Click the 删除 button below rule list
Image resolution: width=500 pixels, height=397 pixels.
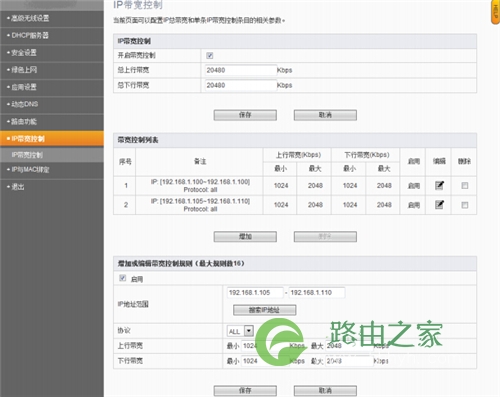[325, 237]
